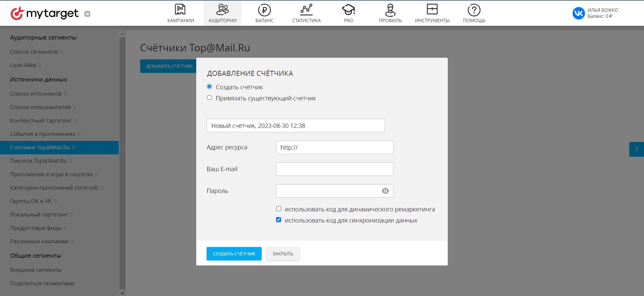Click the Добавить счётчик button
Viewport: 644px width, 296px height.
[x=168, y=66]
